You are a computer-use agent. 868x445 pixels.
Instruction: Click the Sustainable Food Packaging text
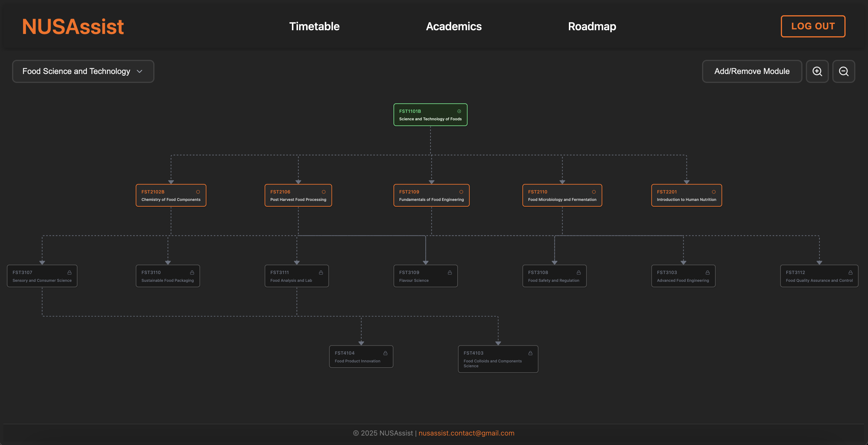[x=167, y=280]
